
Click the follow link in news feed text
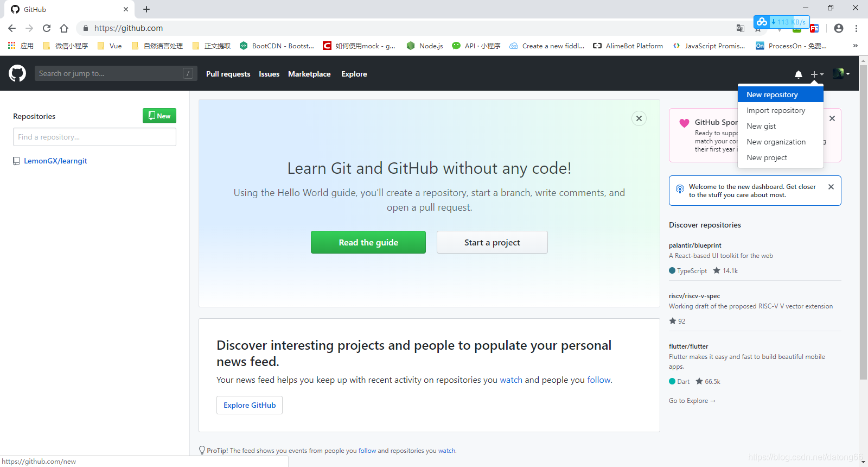[x=599, y=380]
